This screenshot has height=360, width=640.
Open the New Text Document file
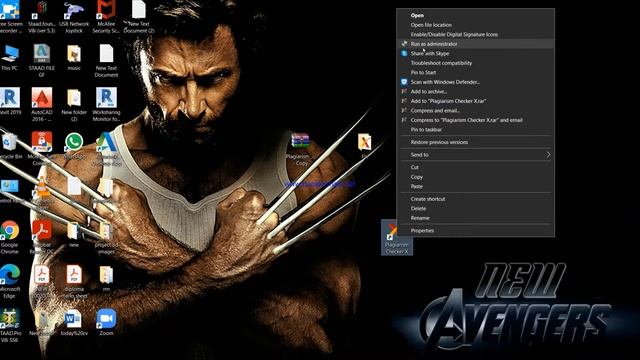point(106,61)
